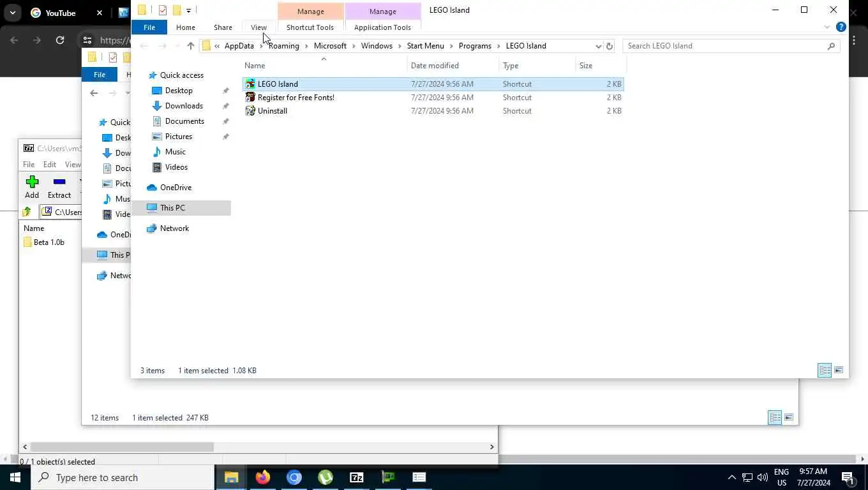Image resolution: width=868 pixels, height=490 pixels.
Task: Open the Home ribbon tab
Action: (x=186, y=27)
